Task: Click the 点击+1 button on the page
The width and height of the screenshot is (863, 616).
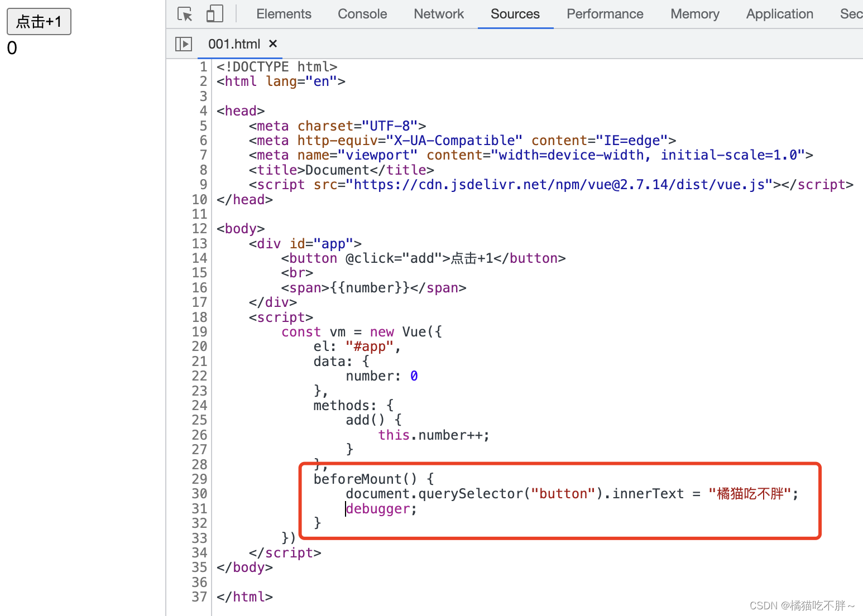Action: [39, 22]
